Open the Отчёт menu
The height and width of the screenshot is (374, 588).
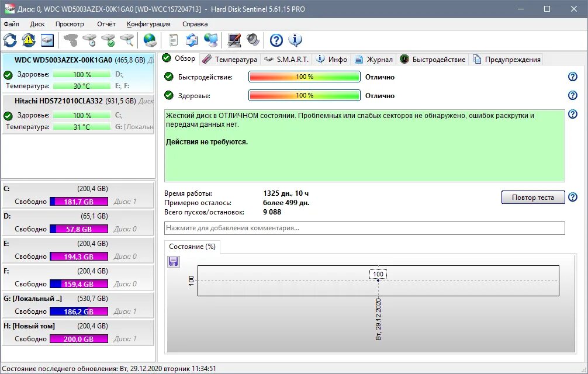click(x=106, y=24)
